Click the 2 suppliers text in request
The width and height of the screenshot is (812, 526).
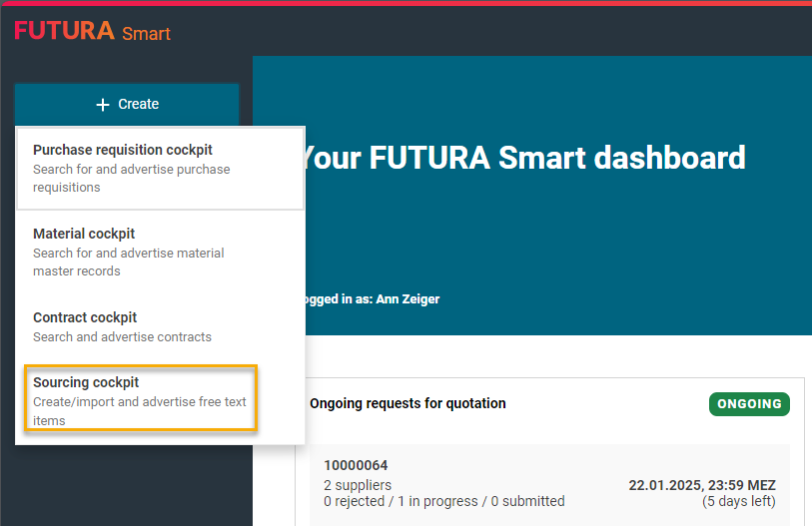(358, 485)
